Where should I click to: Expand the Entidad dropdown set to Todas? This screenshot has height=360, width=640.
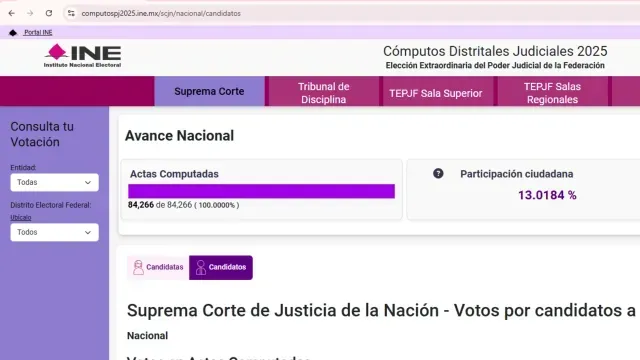coord(54,182)
